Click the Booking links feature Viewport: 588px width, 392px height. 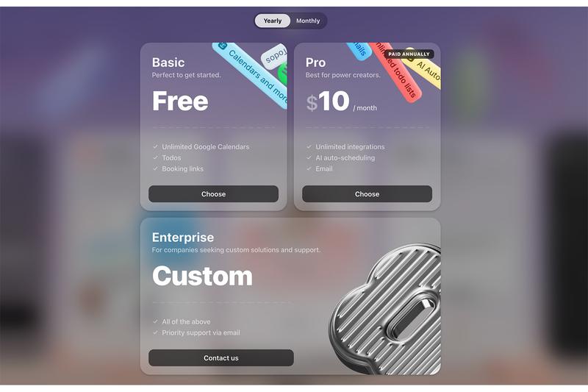[x=182, y=169]
